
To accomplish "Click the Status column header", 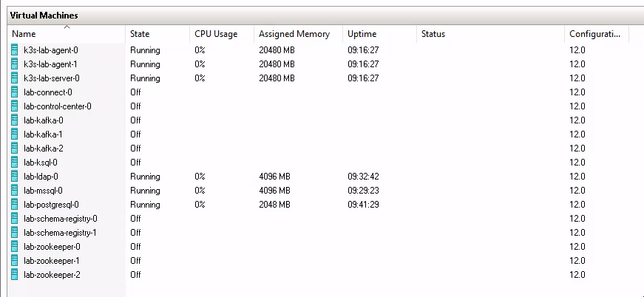I will coord(433,34).
